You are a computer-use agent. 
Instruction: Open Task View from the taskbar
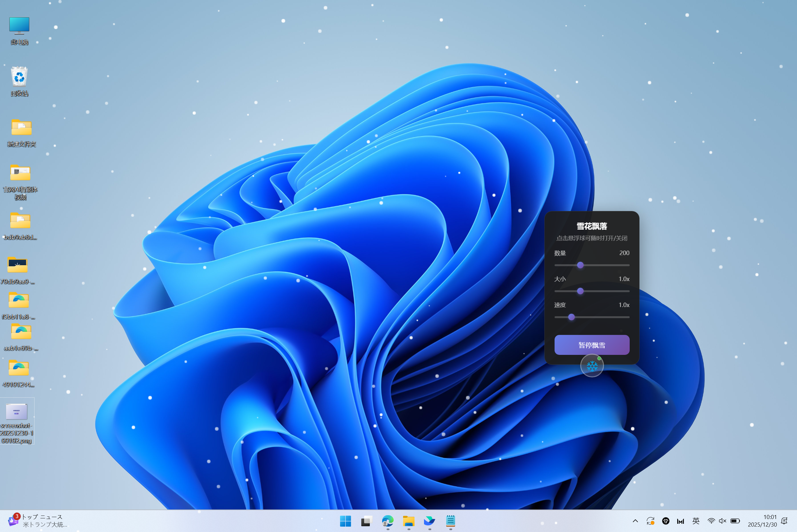pos(366,521)
